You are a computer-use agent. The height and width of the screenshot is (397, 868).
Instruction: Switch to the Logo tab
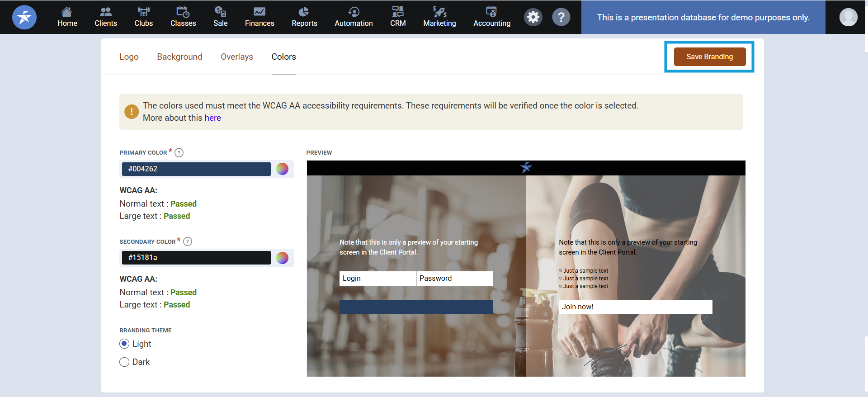pyautogui.click(x=129, y=57)
